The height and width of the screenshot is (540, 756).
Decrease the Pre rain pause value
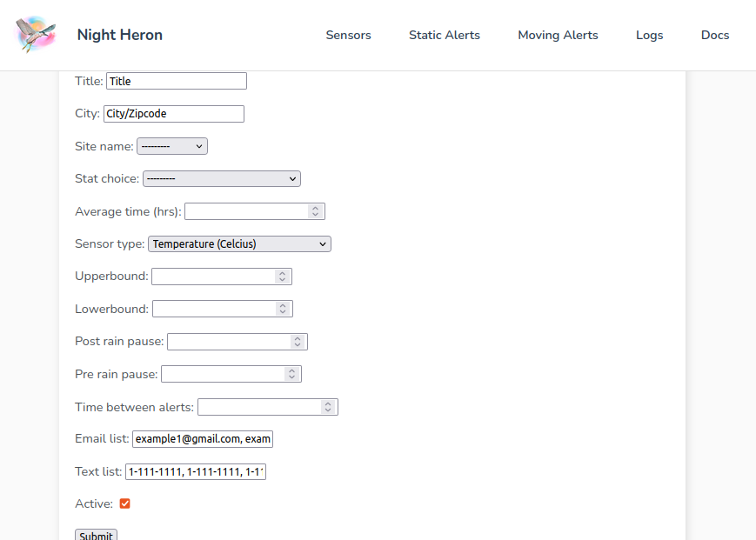pos(292,377)
